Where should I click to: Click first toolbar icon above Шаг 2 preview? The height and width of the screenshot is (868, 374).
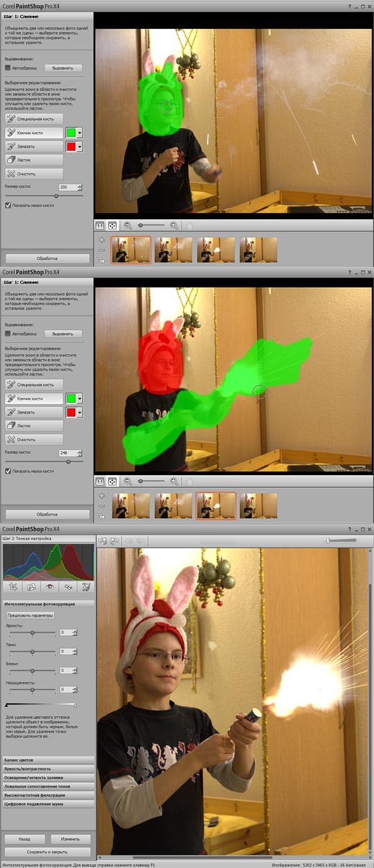[104, 540]
